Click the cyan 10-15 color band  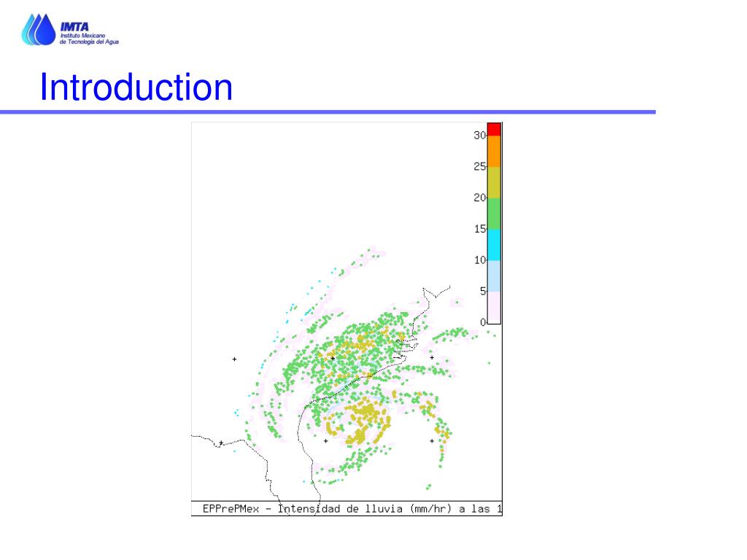coord(494,245)
